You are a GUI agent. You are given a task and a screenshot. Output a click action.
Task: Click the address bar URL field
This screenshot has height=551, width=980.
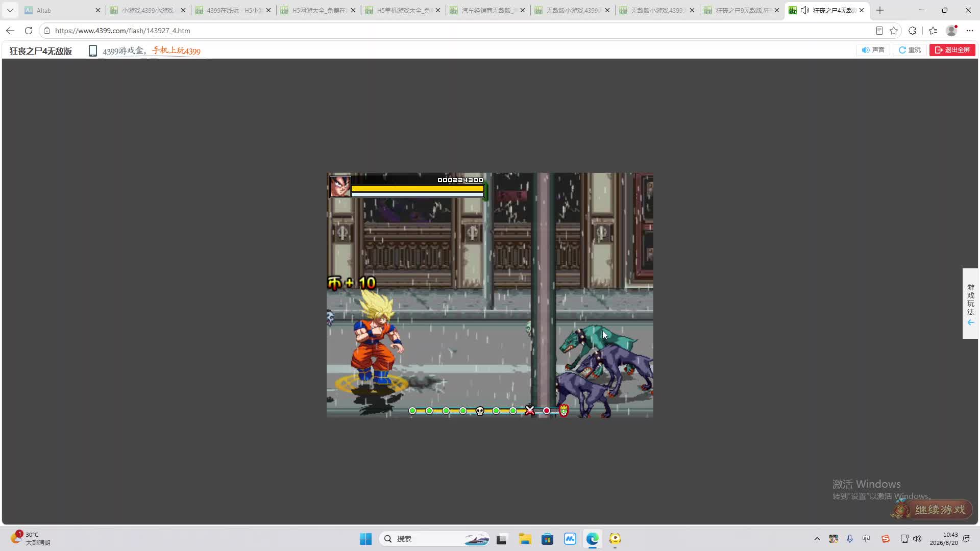point(459,31)
